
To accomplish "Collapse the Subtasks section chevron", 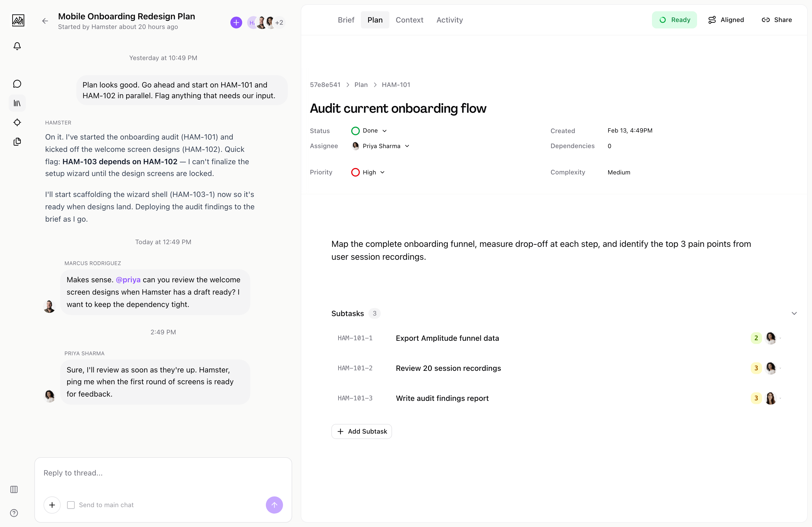I will pos(794,313).
